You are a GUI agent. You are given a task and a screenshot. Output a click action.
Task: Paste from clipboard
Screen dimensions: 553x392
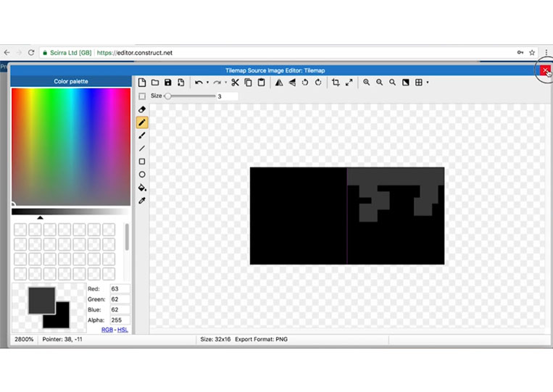coord(262,83)
